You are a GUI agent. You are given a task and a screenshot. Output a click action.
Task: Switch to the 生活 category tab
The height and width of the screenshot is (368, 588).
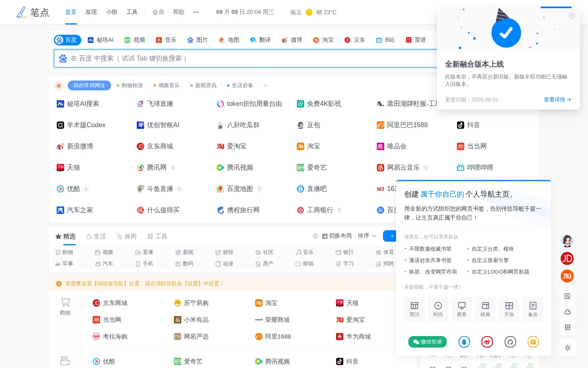coord(96,236)
